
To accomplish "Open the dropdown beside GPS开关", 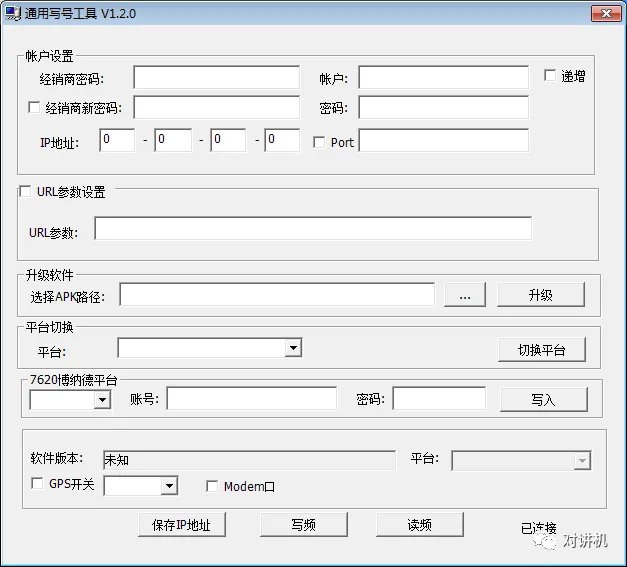I will tap(170, 486).
